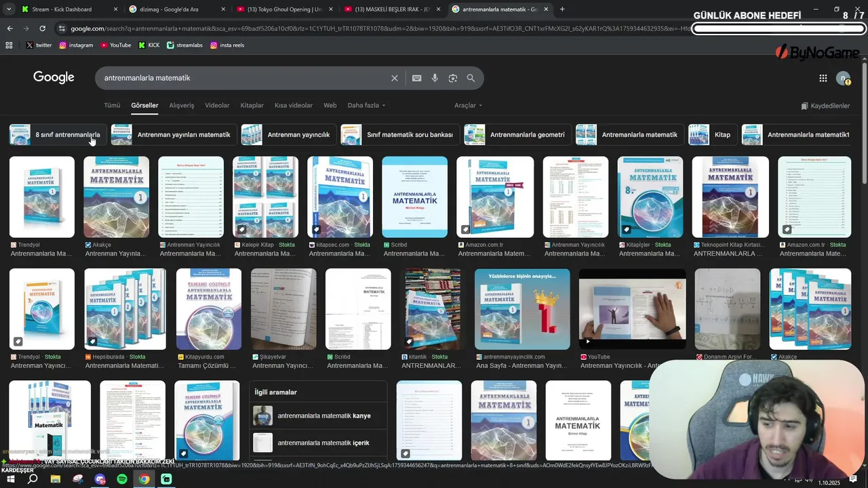Start voice search with the microphone icon
868x488 pixels.
pos(435,78)
